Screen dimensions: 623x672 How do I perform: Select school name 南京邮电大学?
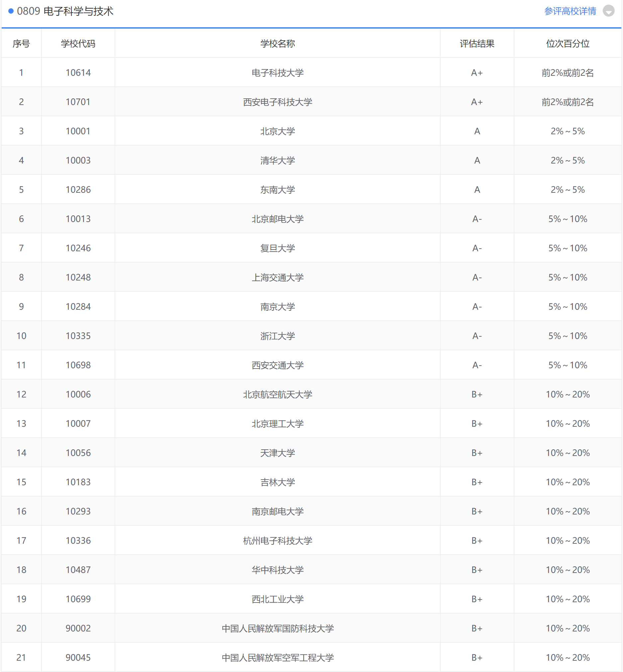point(277,511)
